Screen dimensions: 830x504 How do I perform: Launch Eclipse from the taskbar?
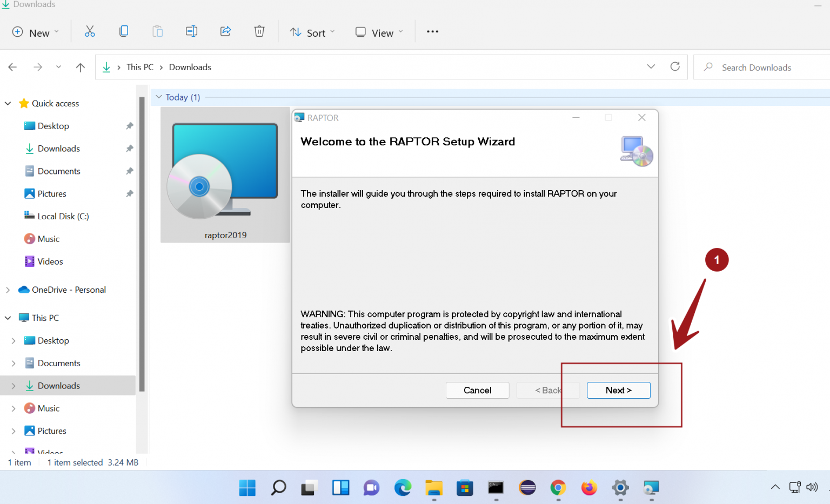coord(527,488)
